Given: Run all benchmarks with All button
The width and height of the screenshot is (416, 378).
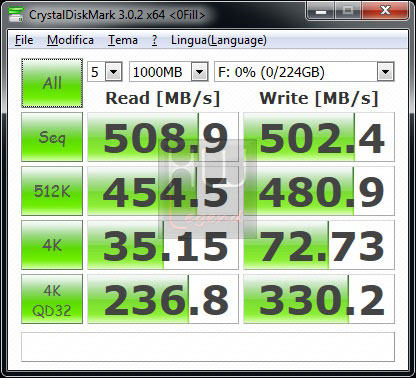Looking at the screenshot, I should pos(52,83).
